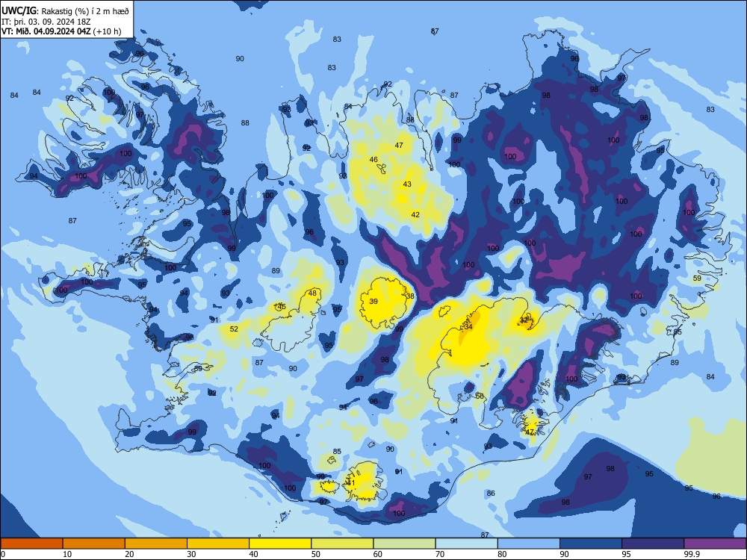This screenshot has height=560, width=747.
Task: Select the light blue 80–90 legend swatch
Action: tap(529, 544)
